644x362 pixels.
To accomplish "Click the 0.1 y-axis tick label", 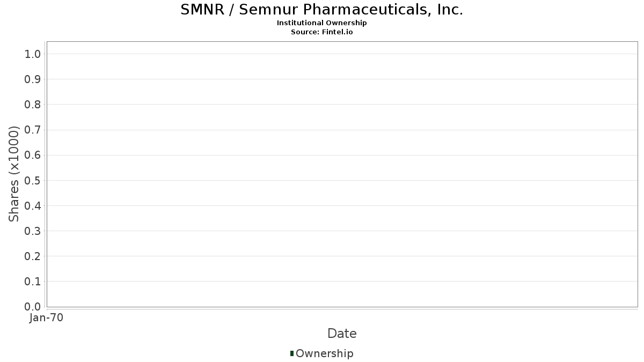I will point(33,281).
